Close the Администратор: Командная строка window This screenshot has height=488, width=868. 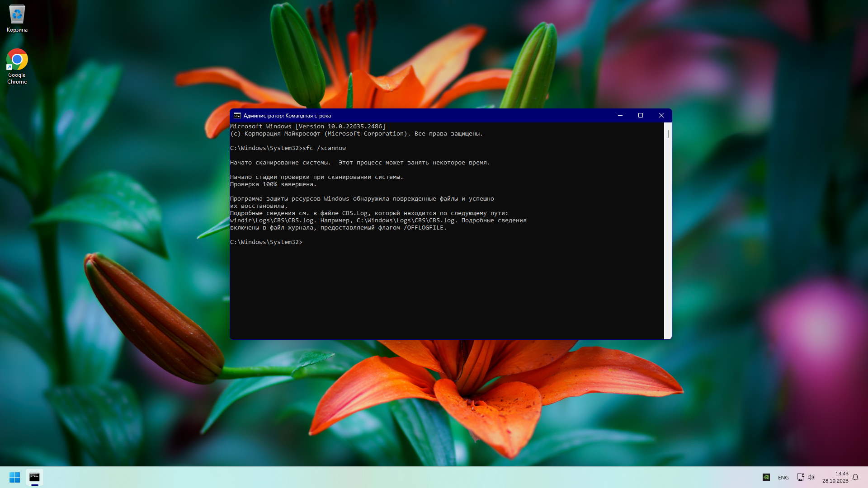[661, 116]
